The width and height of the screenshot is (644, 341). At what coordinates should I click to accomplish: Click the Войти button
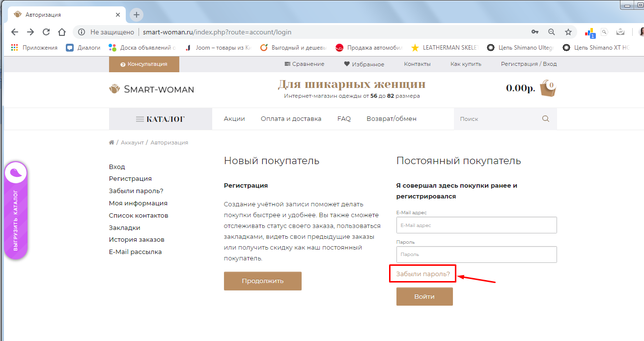[424, 297]
